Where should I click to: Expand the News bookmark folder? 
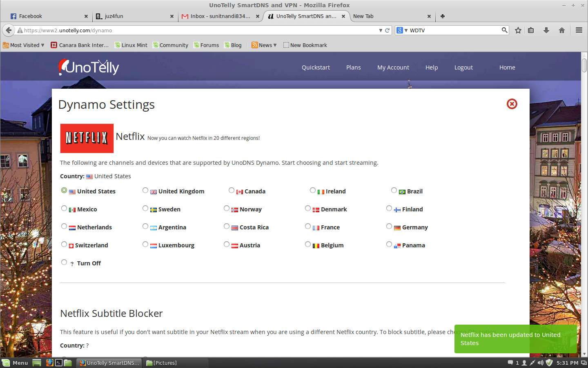pyautogui.click(x=264, y=45)
